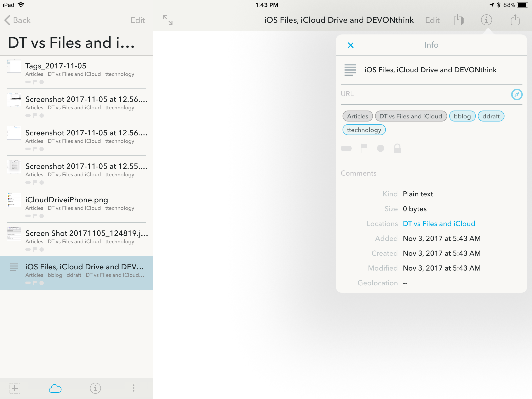Tap the text document icon in the selected row
The image size is (532, 399).
(x=14, y=267)
